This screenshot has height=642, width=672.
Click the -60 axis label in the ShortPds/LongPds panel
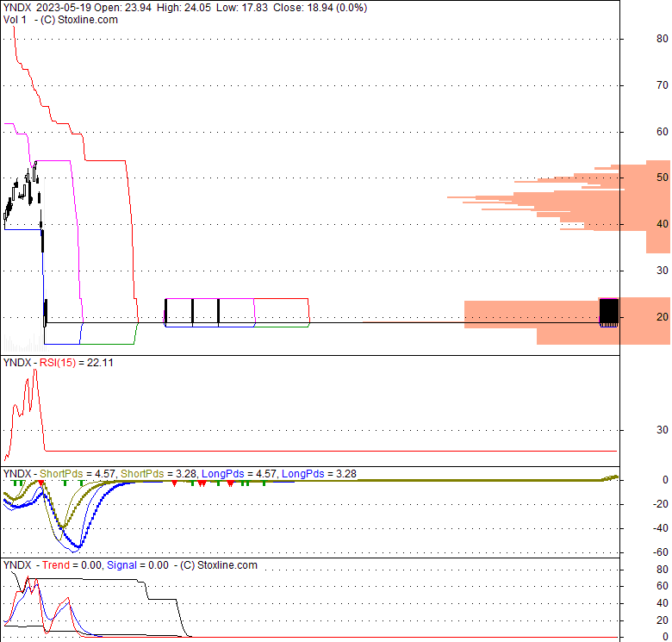[661, 552]
